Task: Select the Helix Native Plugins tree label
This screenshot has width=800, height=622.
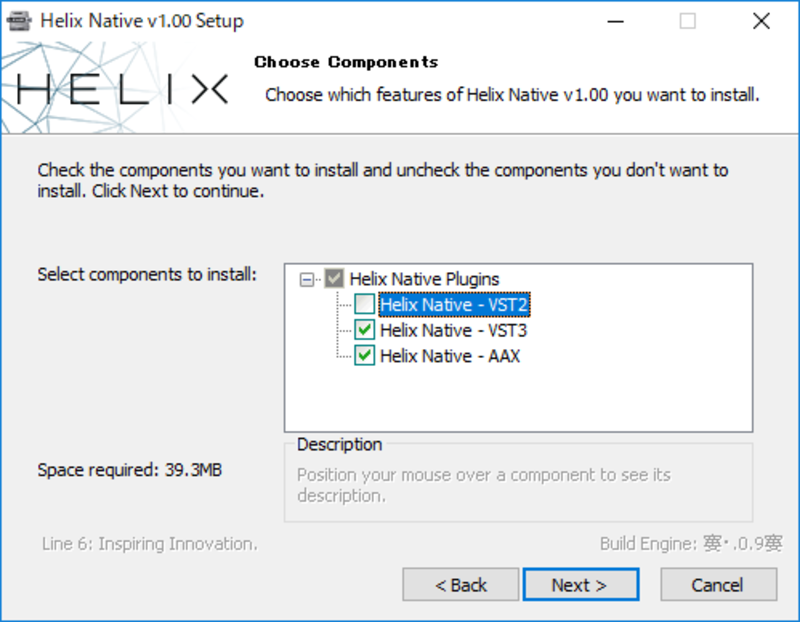Action: [x=424, y=279]
